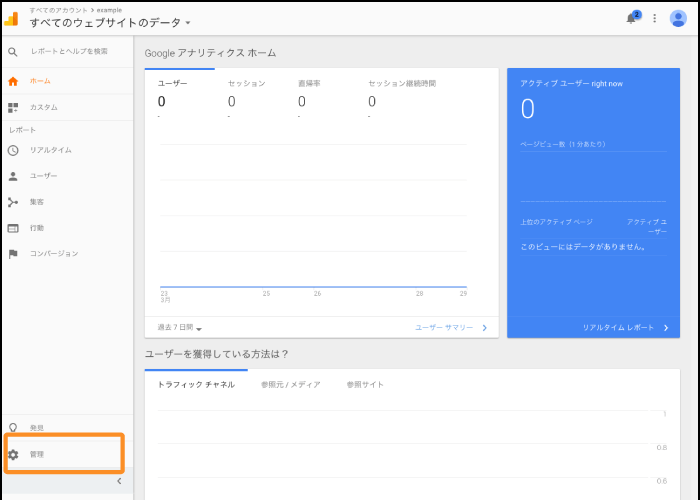Viewport: 700px width, 500px height.
Task: Click the 発見 lightbulb icon
Action: coord(13,428)
